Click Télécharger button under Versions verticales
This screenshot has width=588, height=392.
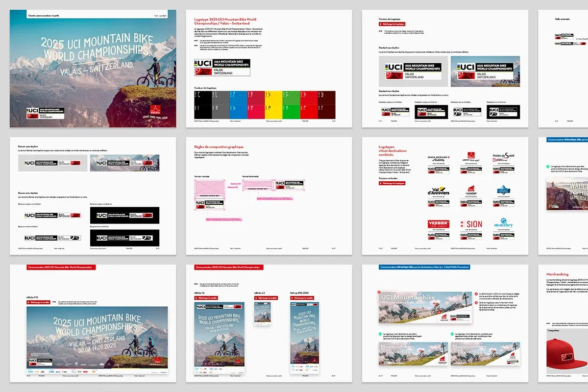point(393,183)
